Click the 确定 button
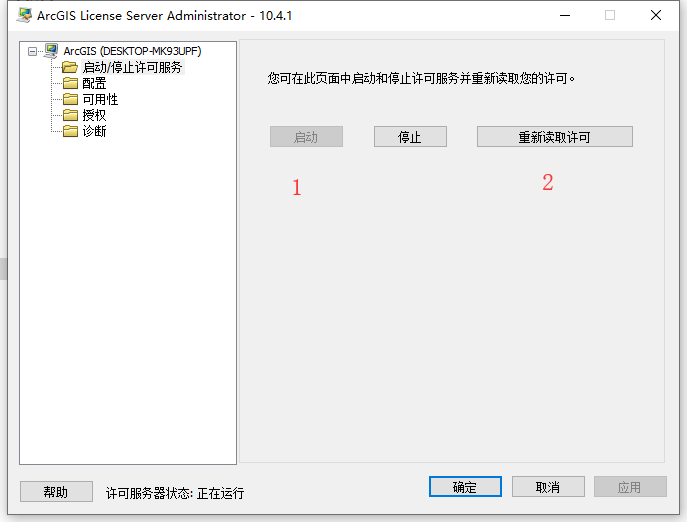This screenshot has width=687, height=522. (465, 487)
